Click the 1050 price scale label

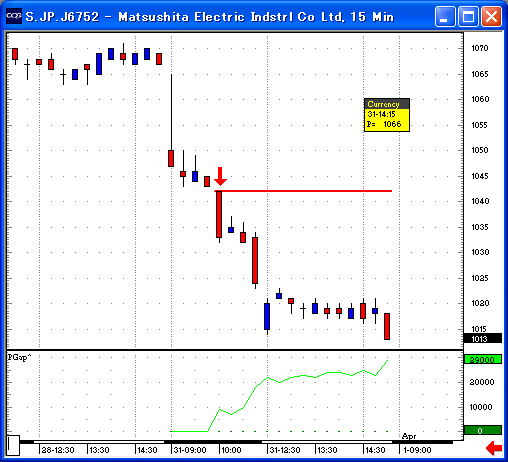480,150
